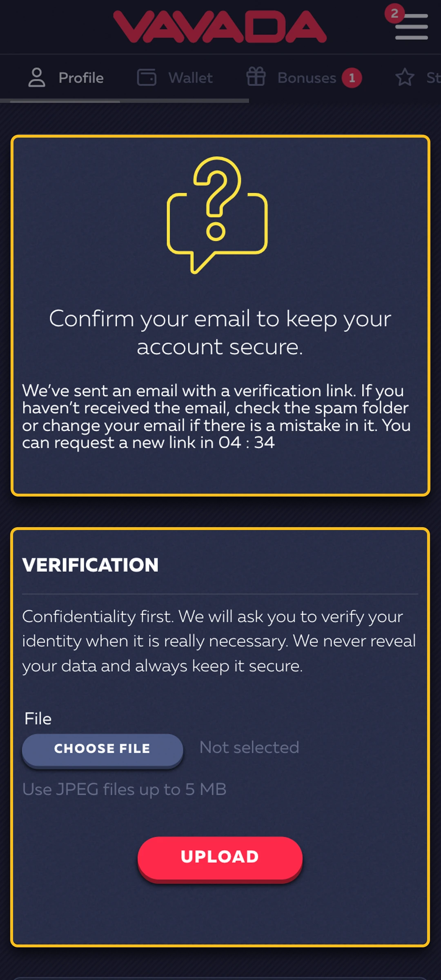The width and height of the screenshot is (441, 980).
Task: Click the JPEG file size hint text
Action: coord(125,789)
